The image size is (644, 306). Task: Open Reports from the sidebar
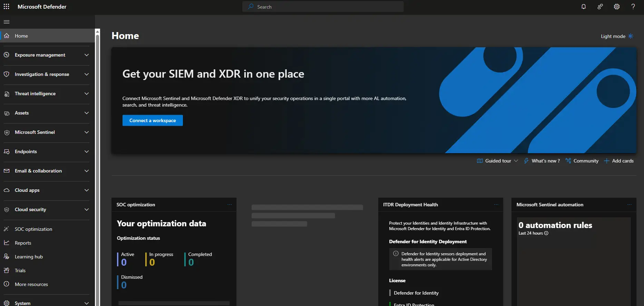pos(23,243)
